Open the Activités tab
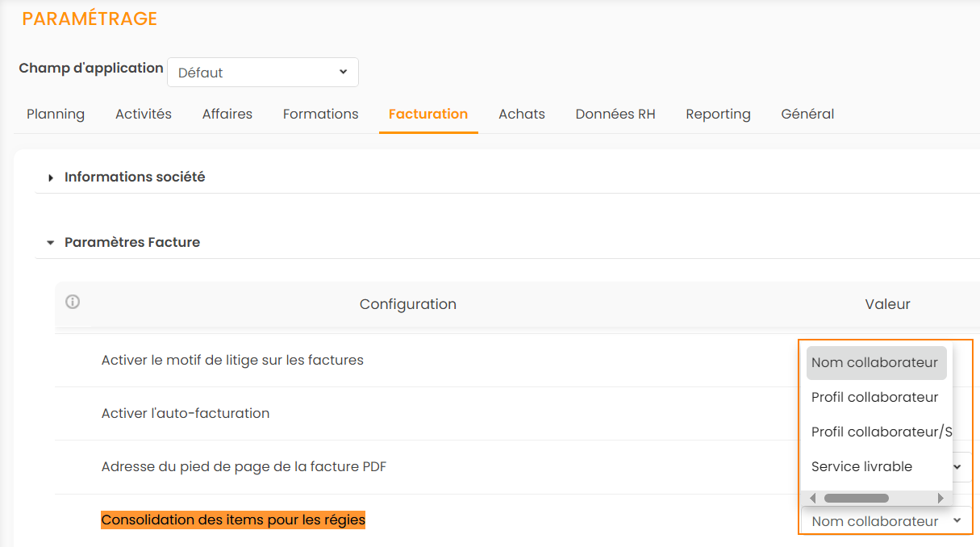This screenshot has height=547, width=980. (x=144, y=114)
